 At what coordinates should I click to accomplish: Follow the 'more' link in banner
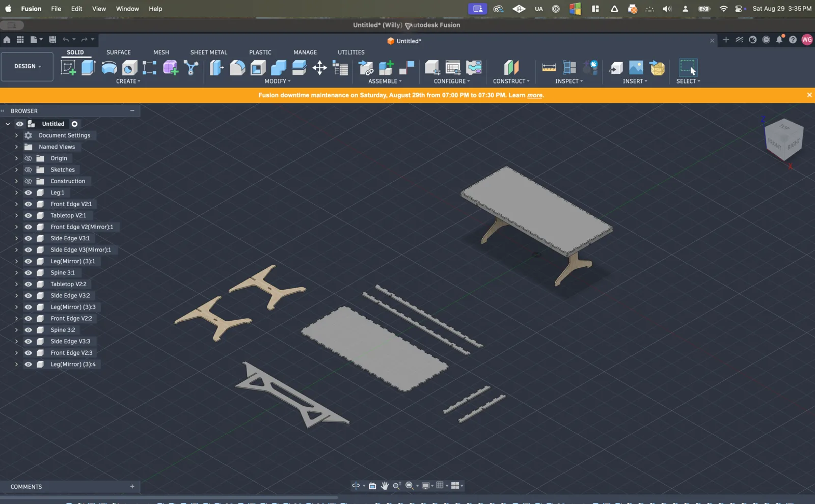(534, 95)
